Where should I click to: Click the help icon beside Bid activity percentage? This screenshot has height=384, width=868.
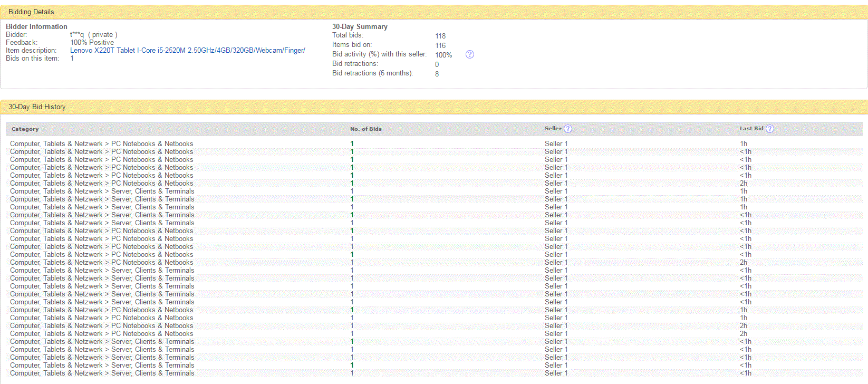coord(469,54)
